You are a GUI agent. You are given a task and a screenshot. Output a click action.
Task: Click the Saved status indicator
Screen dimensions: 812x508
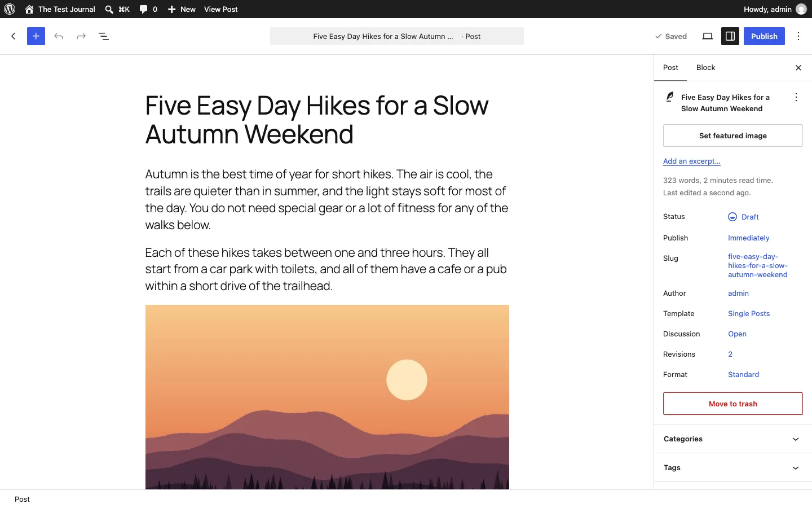click(671, 36)
